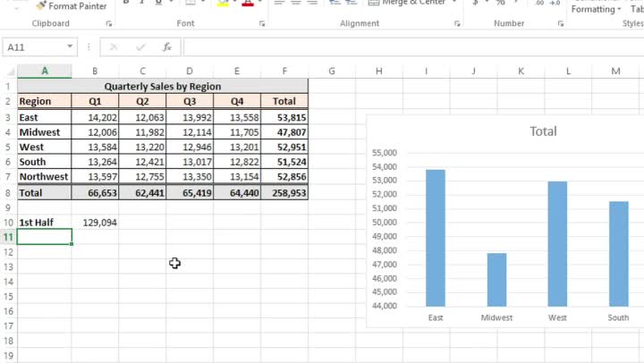This screenshot has width=644, height=363.
Task: Click inside the formula bar field
Action: [402, 46]
